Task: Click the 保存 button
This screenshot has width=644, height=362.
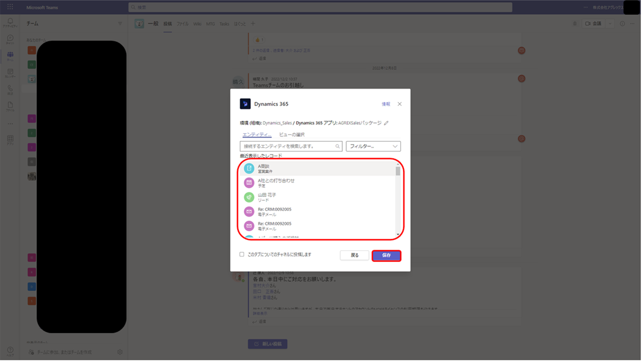Action: click(387, 255)
